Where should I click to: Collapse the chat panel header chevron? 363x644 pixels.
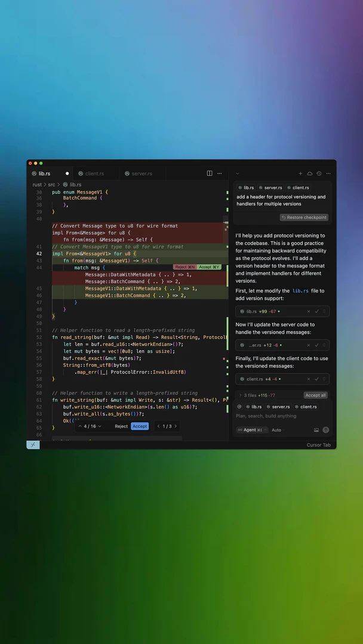(238, 174)
